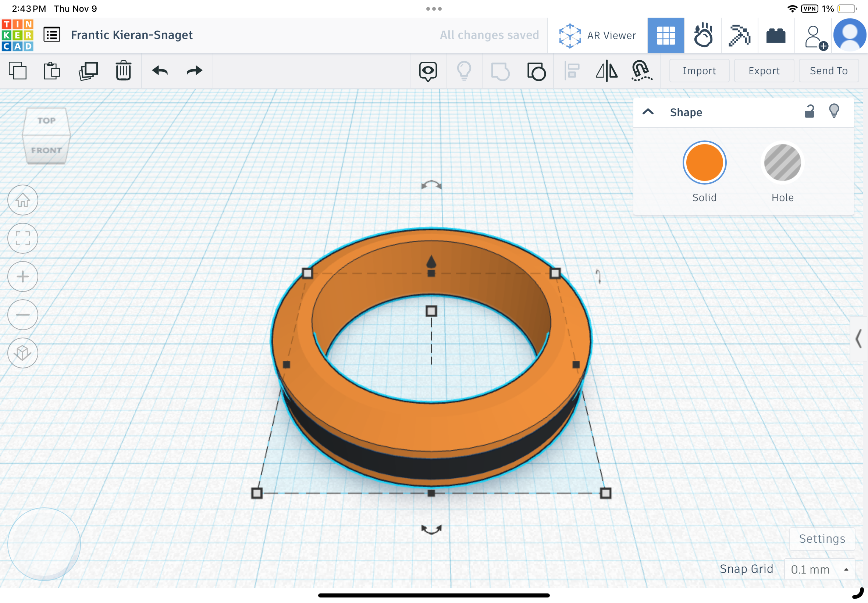Screen dimensions: 868x603
Task: Open the AR Viewer
Action: (597, 36)
